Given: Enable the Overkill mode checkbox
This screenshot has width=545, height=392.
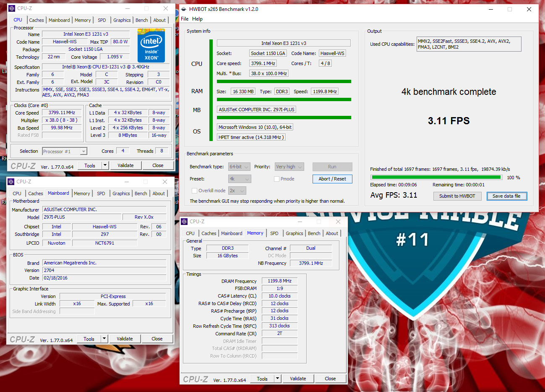Looking at the screenshot, I should click(194, 191).
